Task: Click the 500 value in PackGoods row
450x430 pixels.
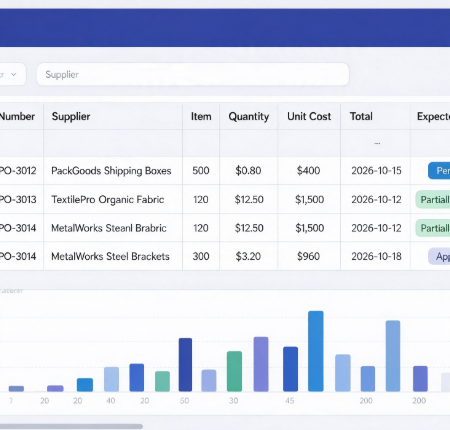Action: tap(201, 171)
